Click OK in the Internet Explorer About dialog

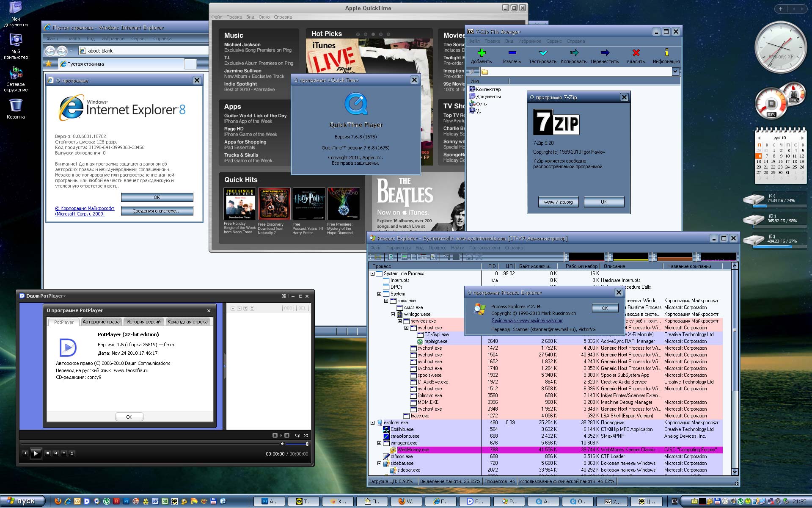157,197
